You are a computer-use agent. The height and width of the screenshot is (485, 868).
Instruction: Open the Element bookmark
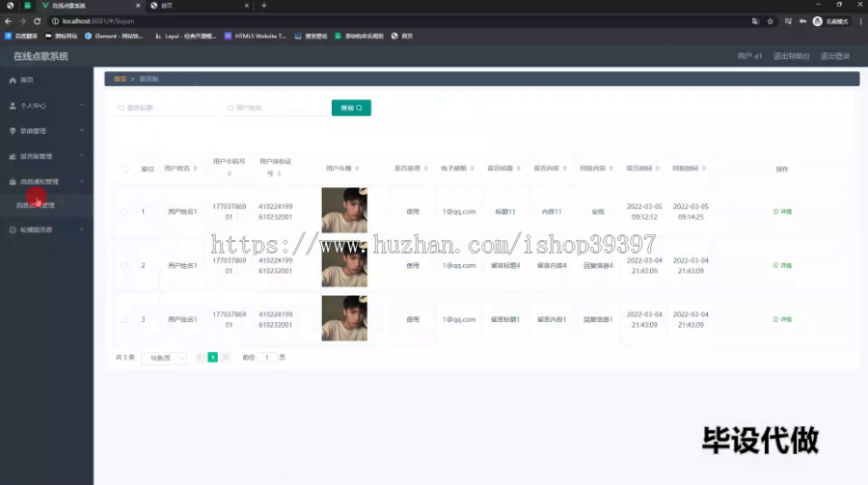click(x=114, y=36)
